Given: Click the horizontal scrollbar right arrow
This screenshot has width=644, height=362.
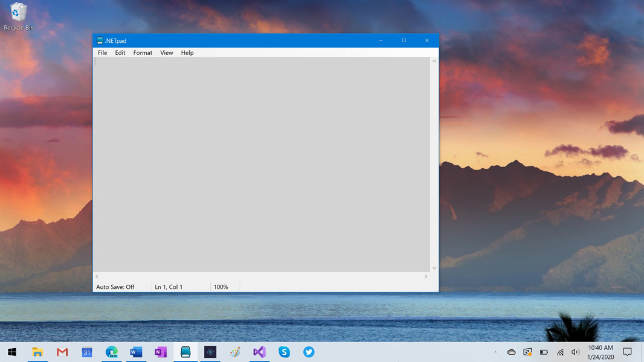Looking at the screenshot, I should (x=426, y=276).
